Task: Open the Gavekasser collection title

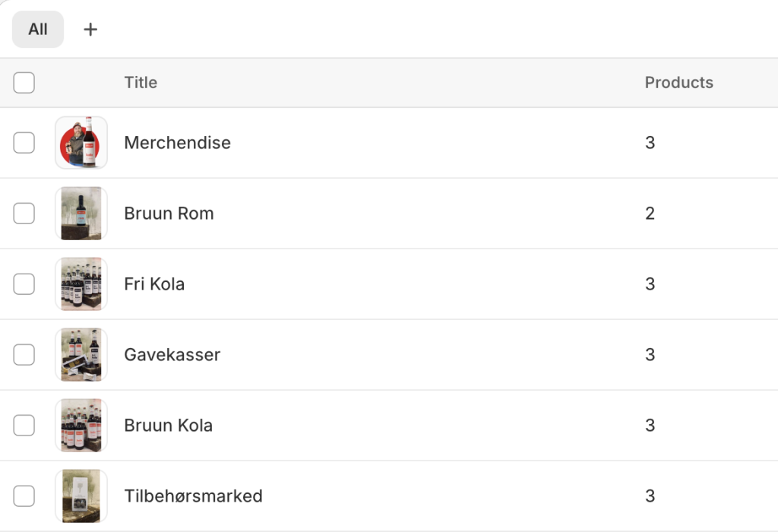Action: [172, 355]
